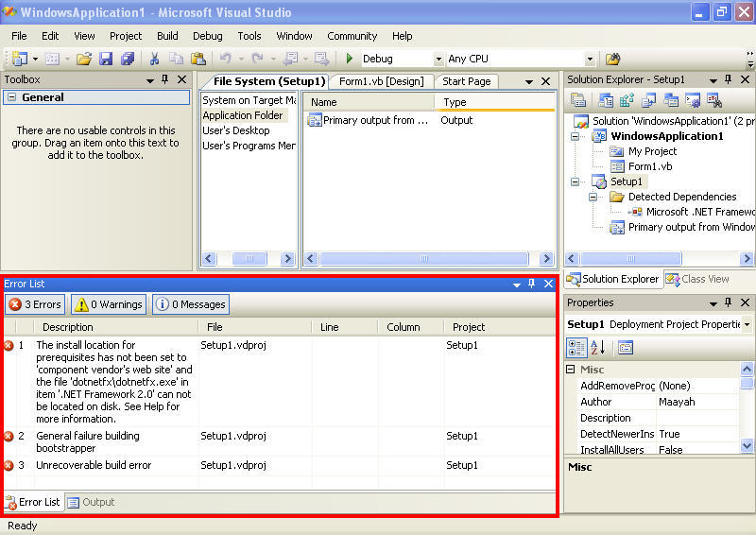Screen dimensions: 756x535
Task: Click the Cut scissors icon
Action: (x=154, y=59)
